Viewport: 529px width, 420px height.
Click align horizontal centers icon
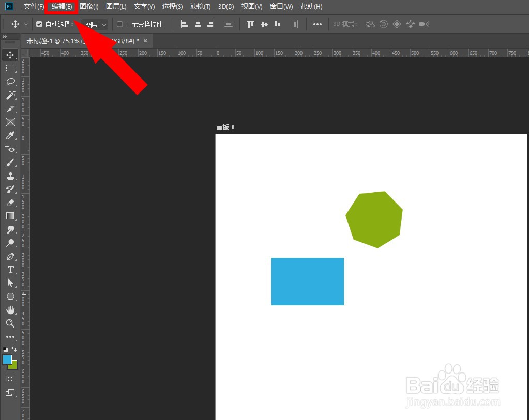(x=198, y=24)
